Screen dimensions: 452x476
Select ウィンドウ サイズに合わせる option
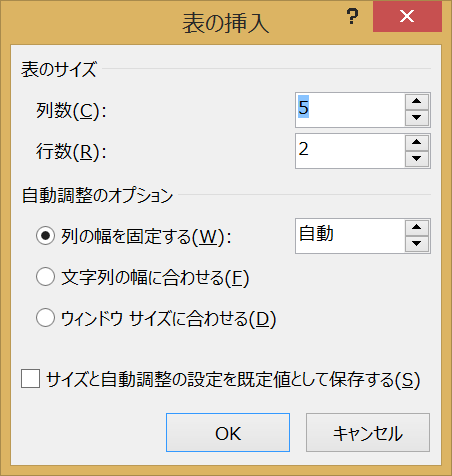[x=45, y=318]
